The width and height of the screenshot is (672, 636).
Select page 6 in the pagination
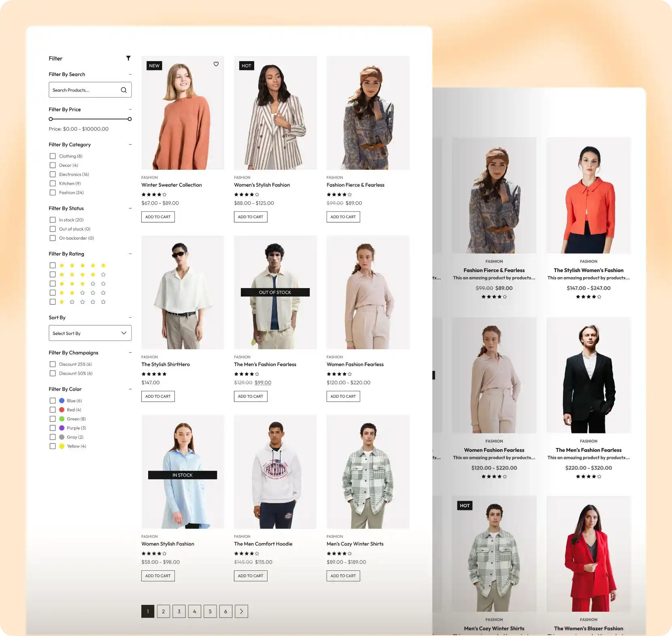[x=225, y=611]
